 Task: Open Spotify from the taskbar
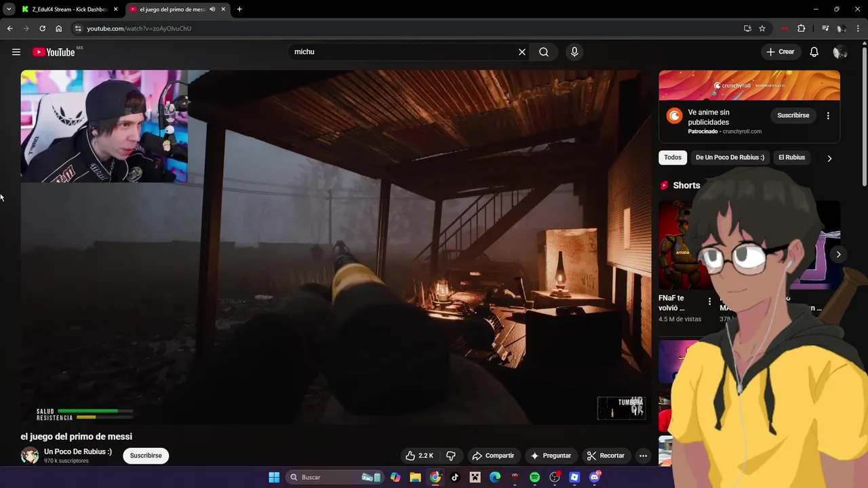534,477
